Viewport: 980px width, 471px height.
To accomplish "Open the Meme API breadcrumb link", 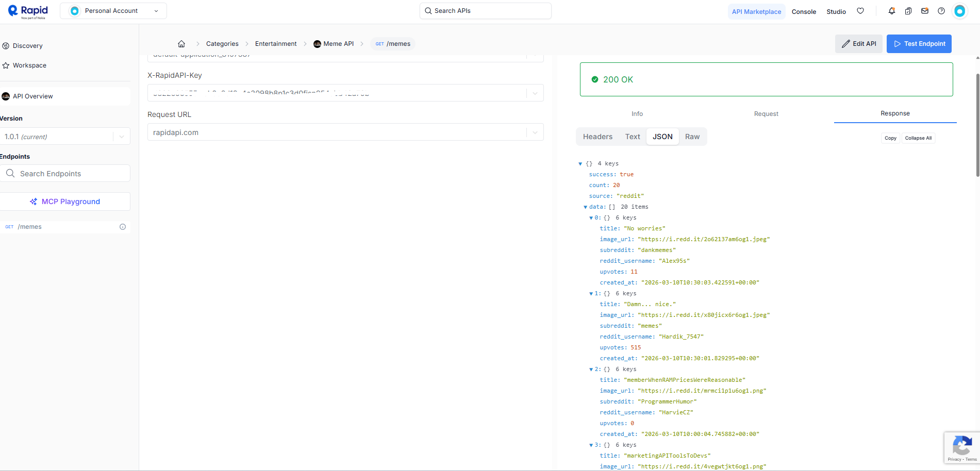I will click(x=334, y=44).
